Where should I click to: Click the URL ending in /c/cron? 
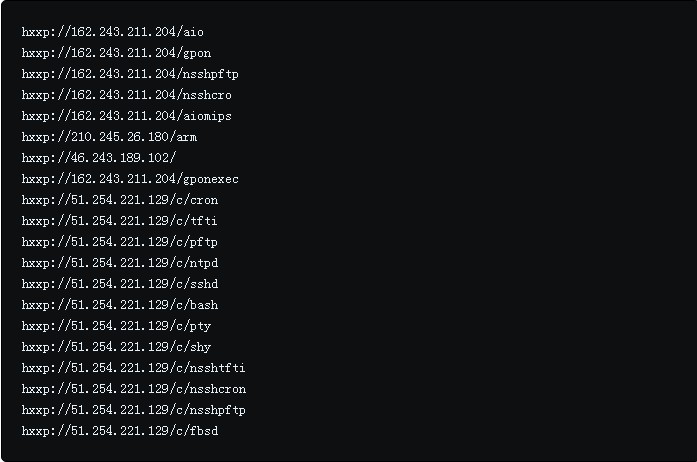pyautogui.click(x=119, y=200)
